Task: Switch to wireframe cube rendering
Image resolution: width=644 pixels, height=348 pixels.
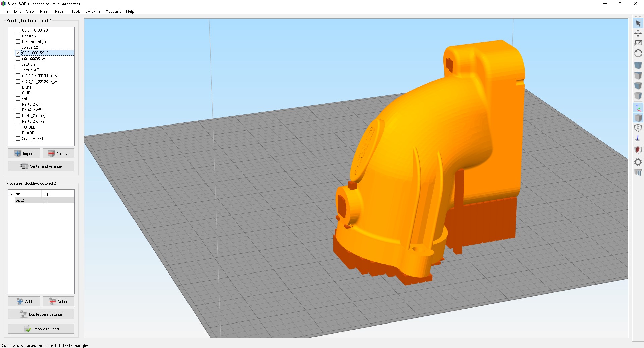Action: (x=638, y=128)
